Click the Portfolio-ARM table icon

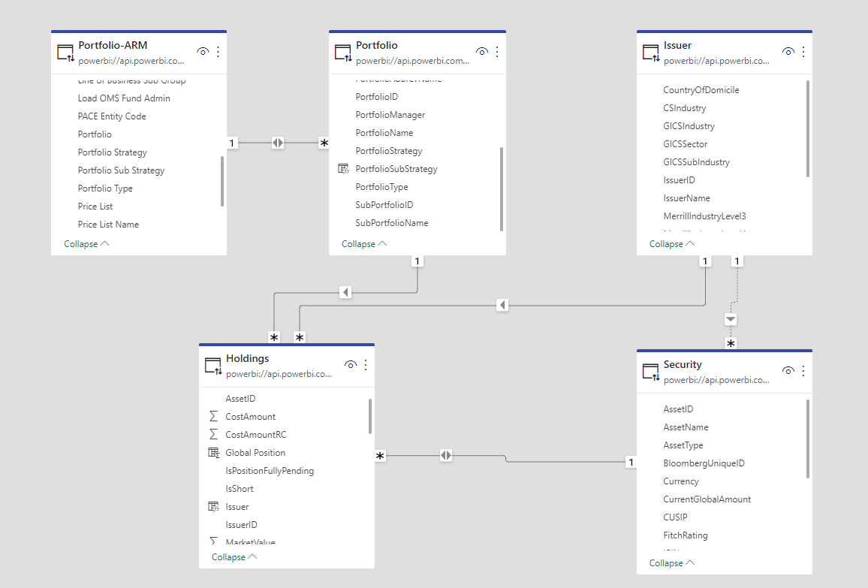click(65, 53)
